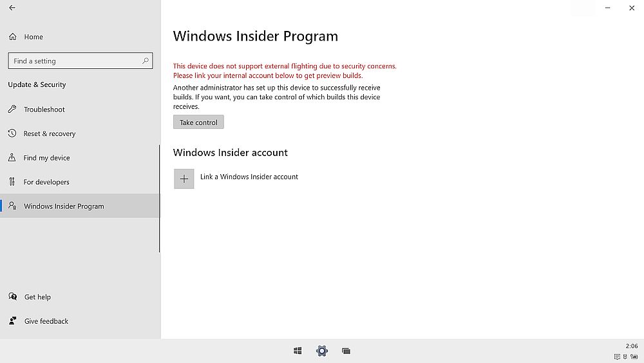Image resolution: width=644 pixels, height=363 pixels.
Task: Click the battery status tray icon
Action: (x=634, y=357)
